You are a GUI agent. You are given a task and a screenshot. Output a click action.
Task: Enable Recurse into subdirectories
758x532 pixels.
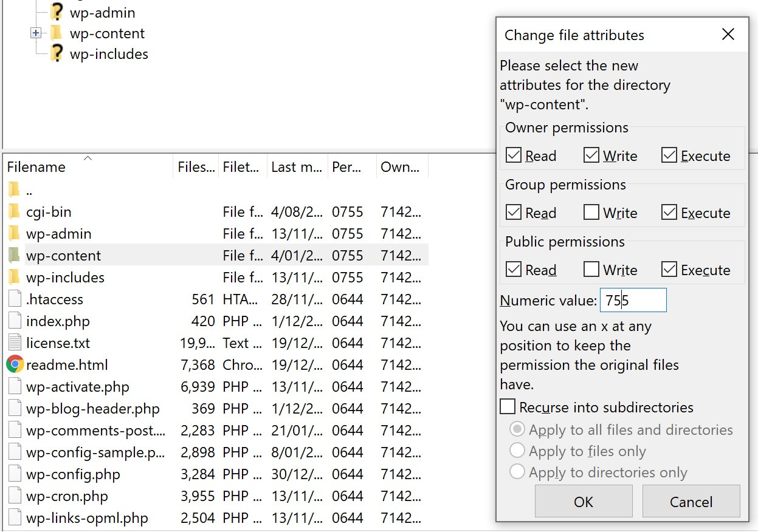(508, 407)
